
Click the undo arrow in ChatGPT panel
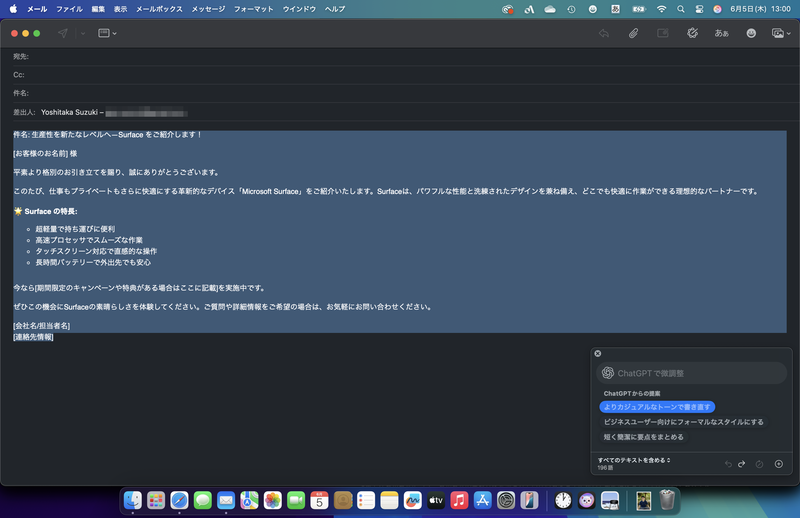728,464
